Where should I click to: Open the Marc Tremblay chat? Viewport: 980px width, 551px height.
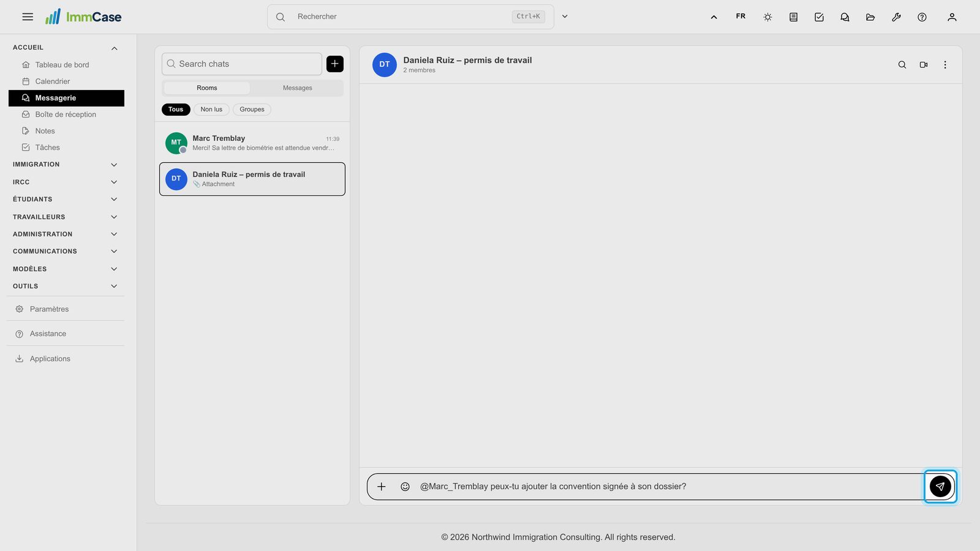tap(252, 143)
